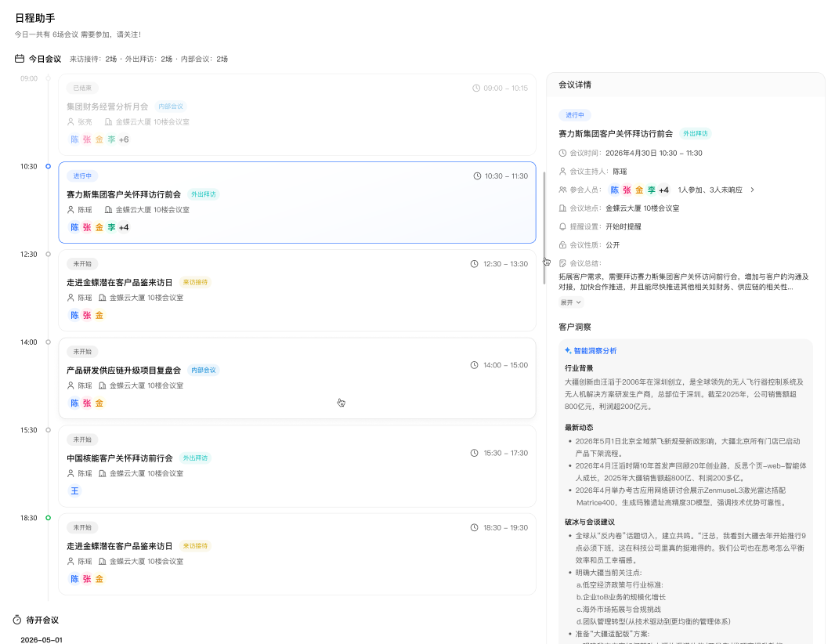Click the 智能洞察分析 link
Viewport: 835px width, 644px height.
[595, 350]
